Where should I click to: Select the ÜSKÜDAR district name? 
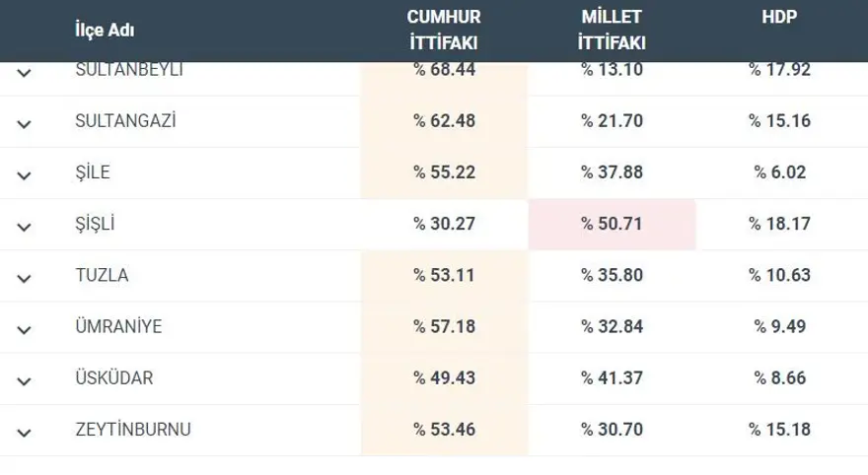tap(113, 377)
